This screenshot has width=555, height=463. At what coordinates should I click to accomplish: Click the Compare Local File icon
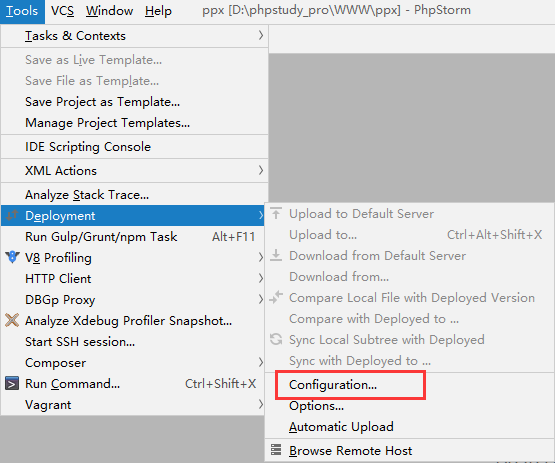276,297
